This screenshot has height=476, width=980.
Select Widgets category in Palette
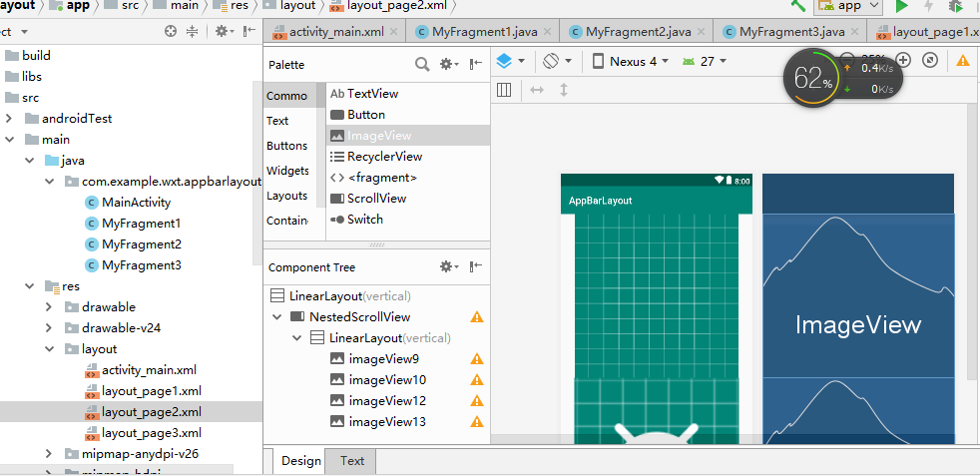click(x=287, y=171)
